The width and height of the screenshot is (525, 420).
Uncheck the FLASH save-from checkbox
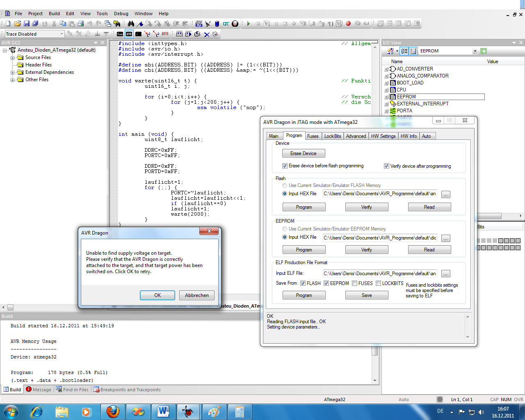303,283
